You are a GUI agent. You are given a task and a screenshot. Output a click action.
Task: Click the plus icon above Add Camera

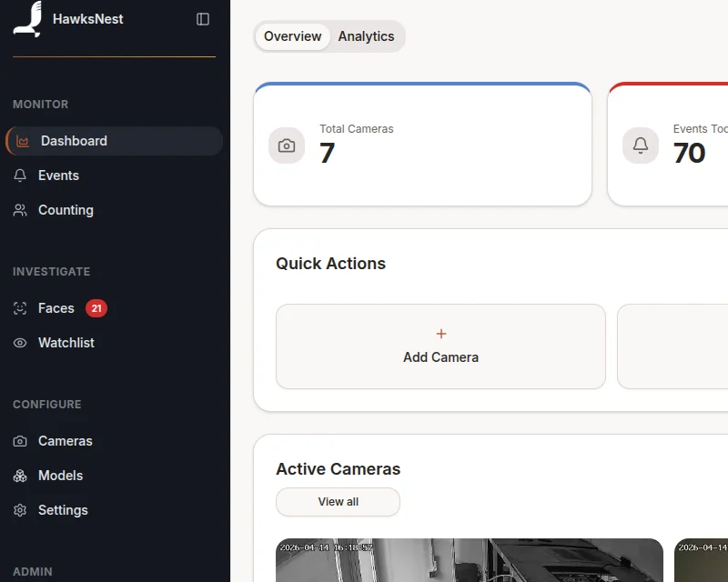click(x=441, y=334)
